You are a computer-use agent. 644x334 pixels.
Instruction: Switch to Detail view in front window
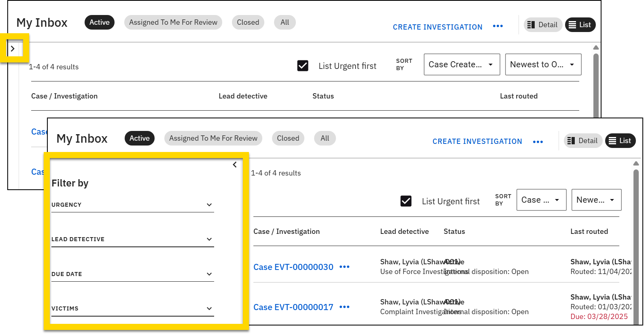[583, 141]
